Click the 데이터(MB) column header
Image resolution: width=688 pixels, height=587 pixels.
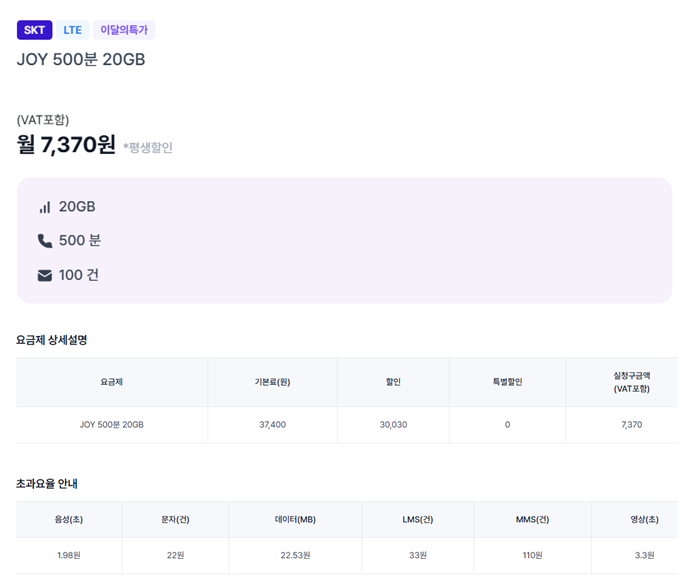tap(295, 519)
